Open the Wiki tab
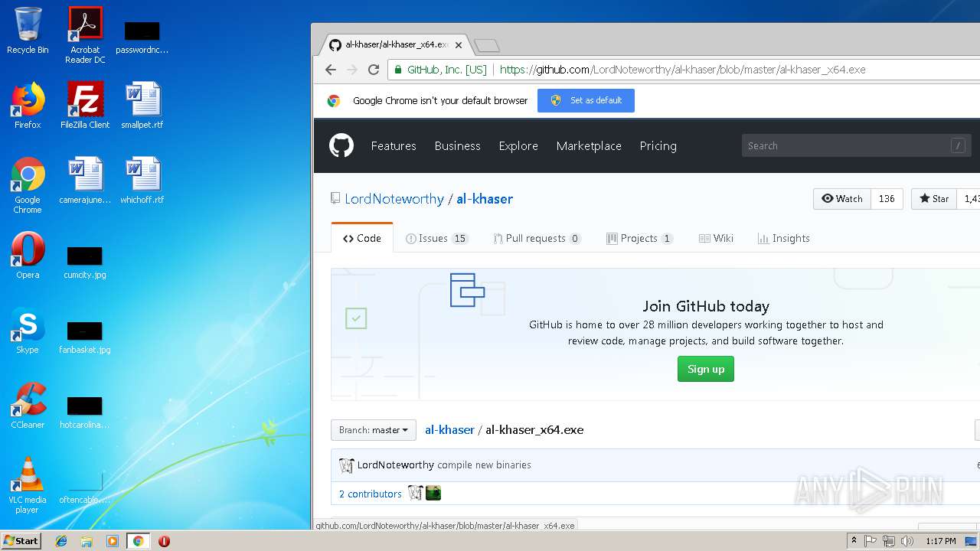Image resolution: width=980 pixels, height=551 pixels. [x=717, y=238]
